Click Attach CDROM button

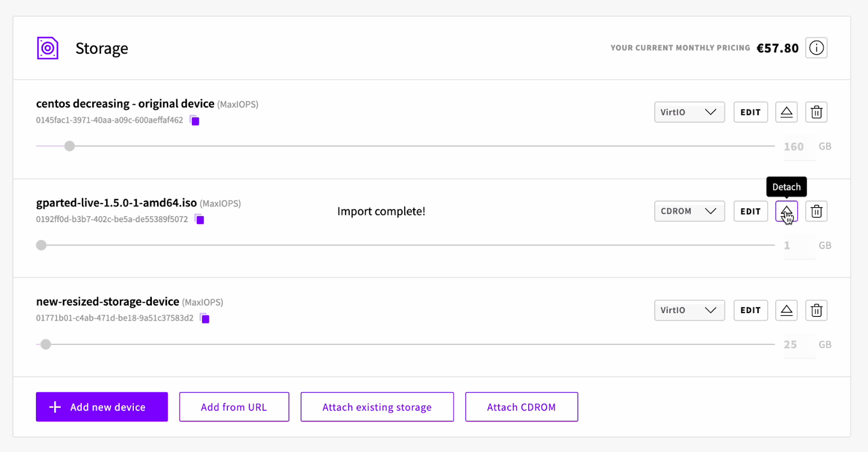(x=521, y=407)
